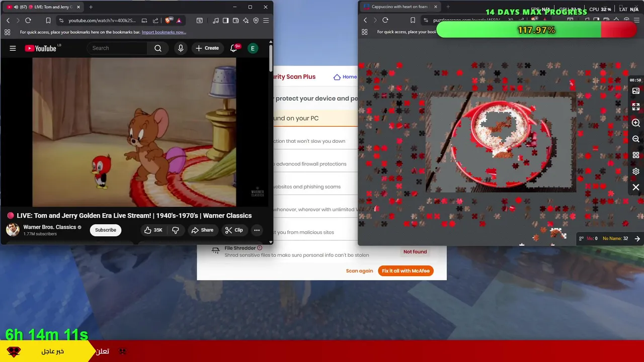The image size is (644, 362).
Task: Like the Tom and Jerry stream
Action: (x=153, y=230)
